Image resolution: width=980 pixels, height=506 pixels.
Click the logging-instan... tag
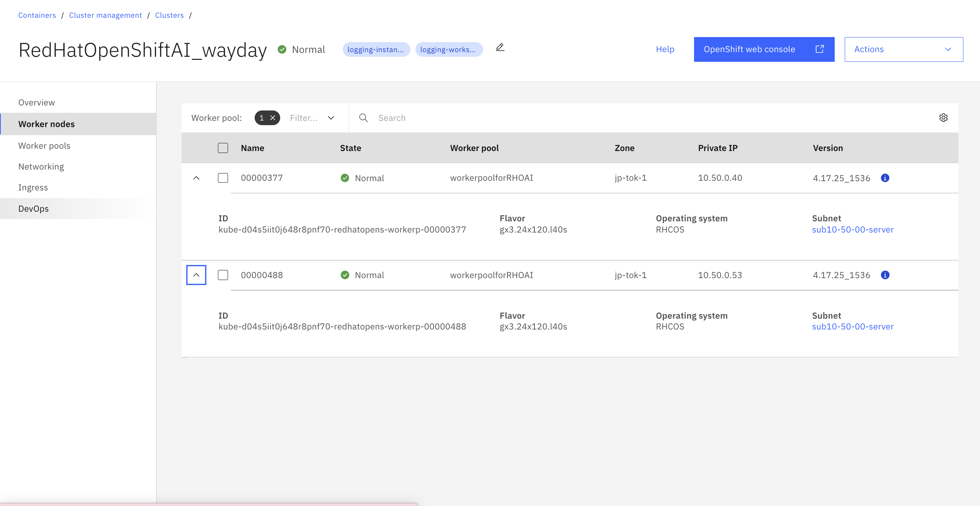pyautogui.click(x=376, y=49)
